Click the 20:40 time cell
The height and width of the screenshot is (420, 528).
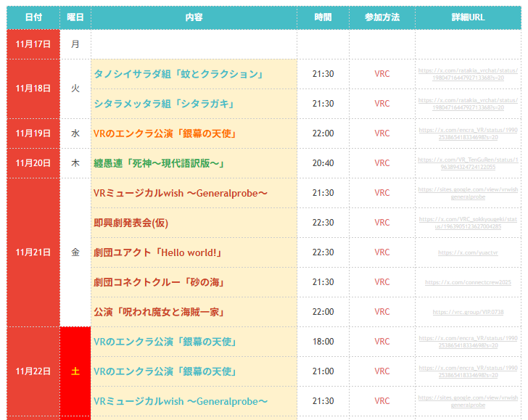tap(323, 163)
